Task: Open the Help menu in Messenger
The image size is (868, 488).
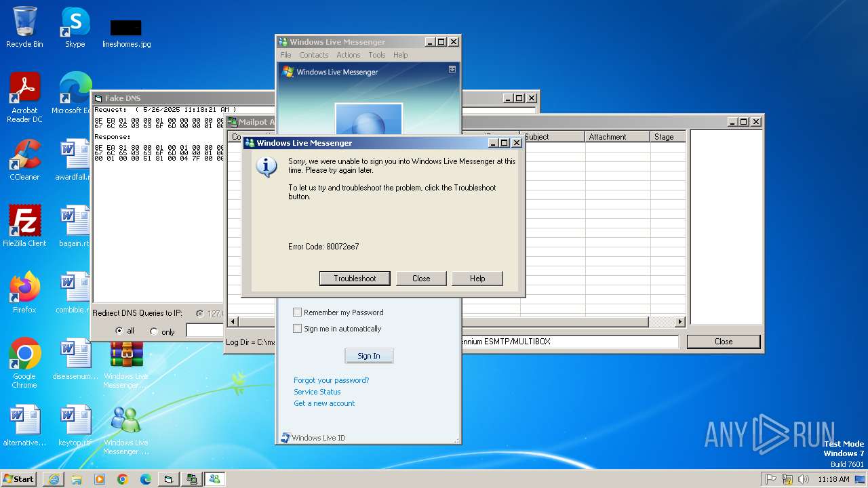Action: 401,55
